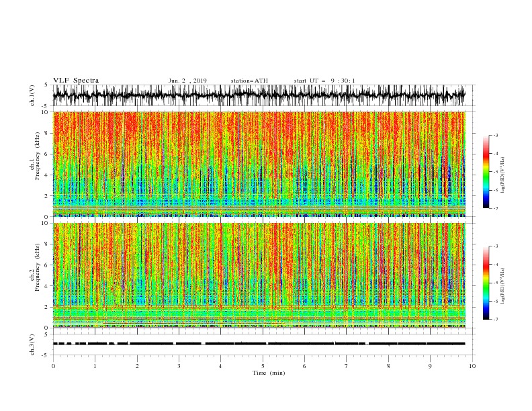
Task: Click the "5" tick of ch.1(V) axis
Action: (x=46, y=85)
